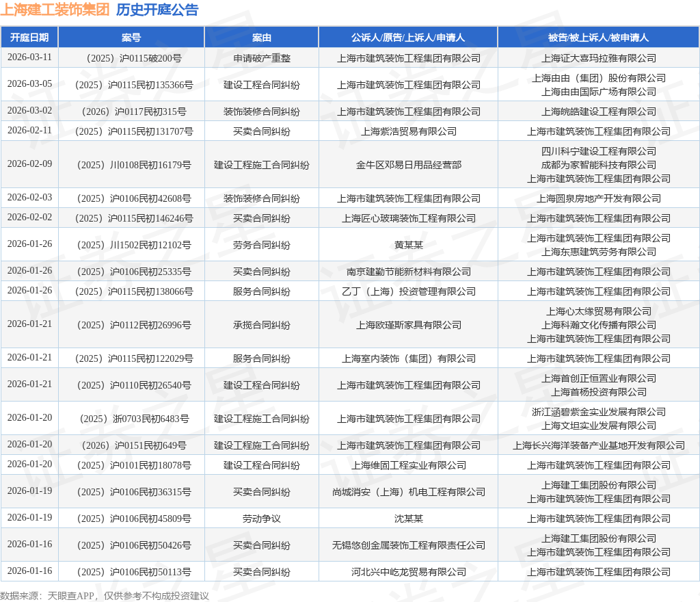The image size is (700, 602).
Task: Click plaintiff 沈某某
Action: [409, 519]
